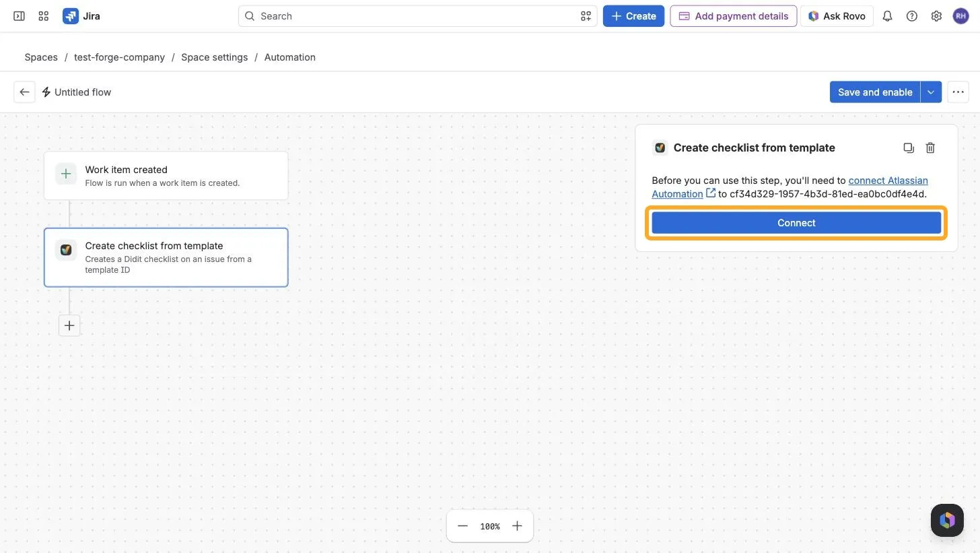Add a new step with the plus icon below the flow
The width and height of the screenshot is (980, 553).
coord(69,326)
